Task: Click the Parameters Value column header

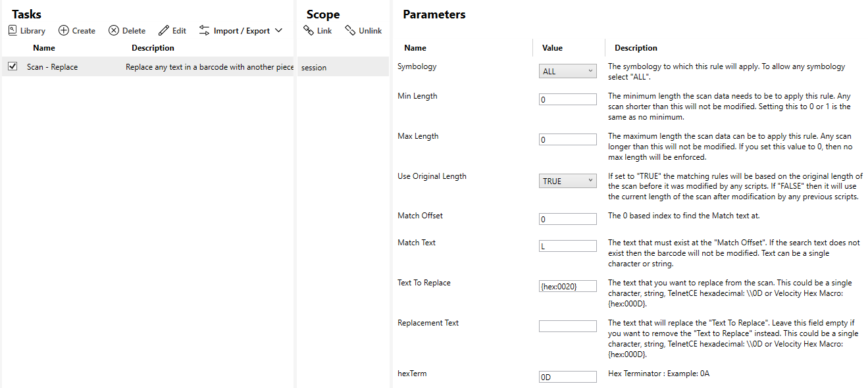Action: click(552, 48)
